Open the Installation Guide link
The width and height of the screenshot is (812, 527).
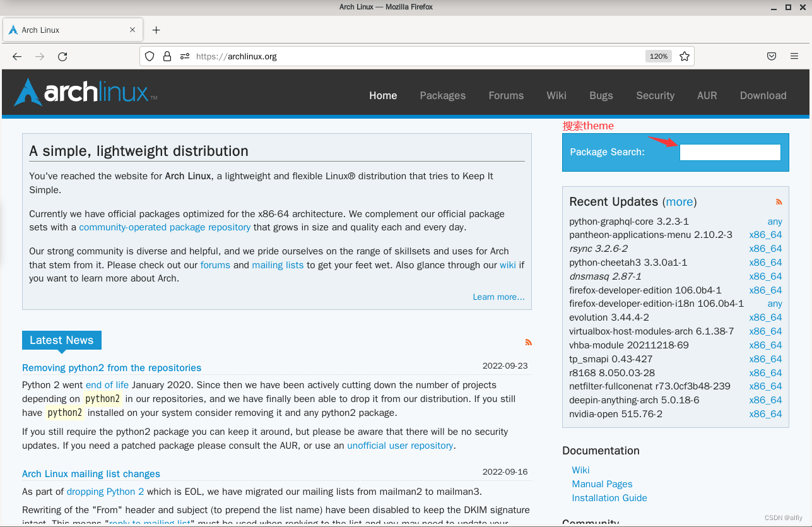(x=609, y=498)
